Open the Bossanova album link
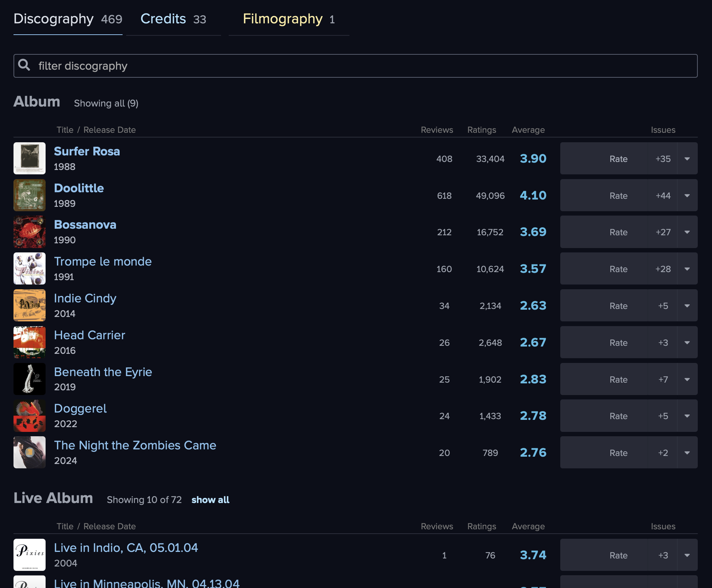This screenshot has height=588, width=712. tap(85, 225)
